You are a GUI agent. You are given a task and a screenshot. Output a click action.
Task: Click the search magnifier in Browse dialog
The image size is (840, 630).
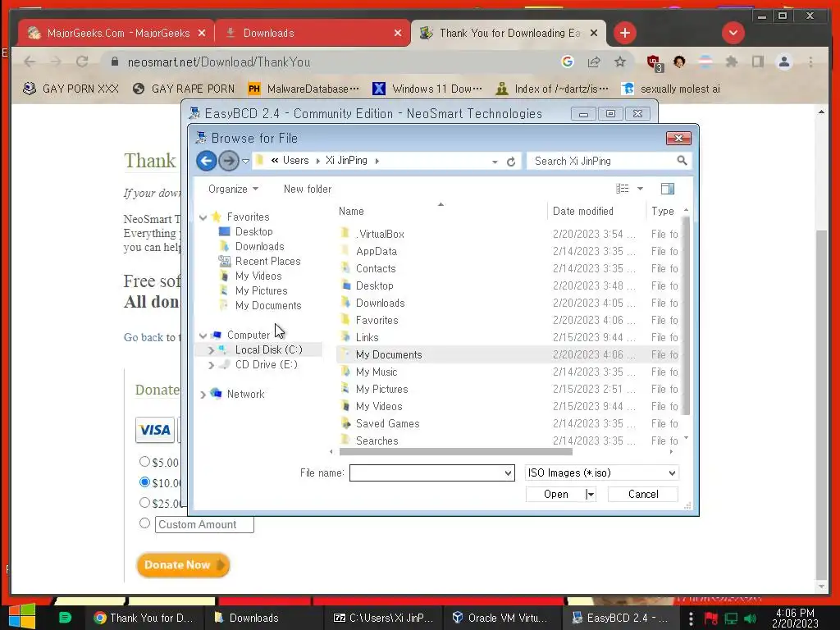pyautogui.click(x=682, y=161)
